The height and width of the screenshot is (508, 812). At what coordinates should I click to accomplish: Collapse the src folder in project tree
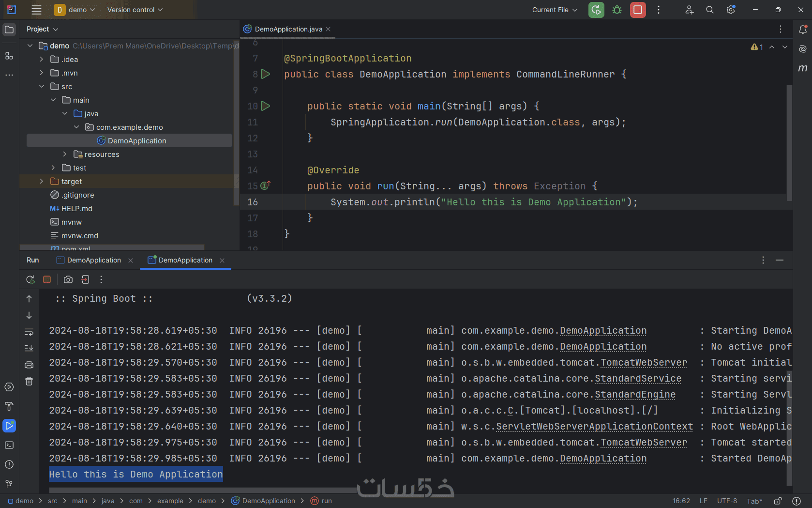coord(42,87)
